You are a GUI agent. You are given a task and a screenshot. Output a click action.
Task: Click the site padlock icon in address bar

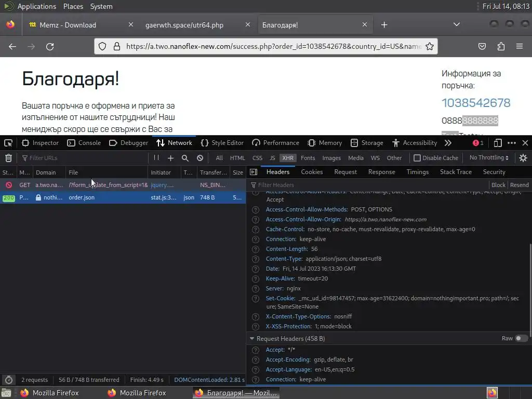click(117, 46)
